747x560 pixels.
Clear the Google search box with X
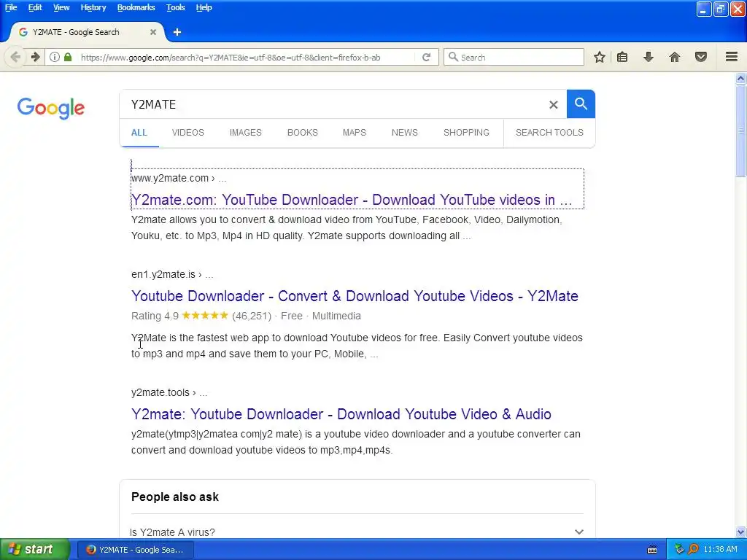coord(553,104)
